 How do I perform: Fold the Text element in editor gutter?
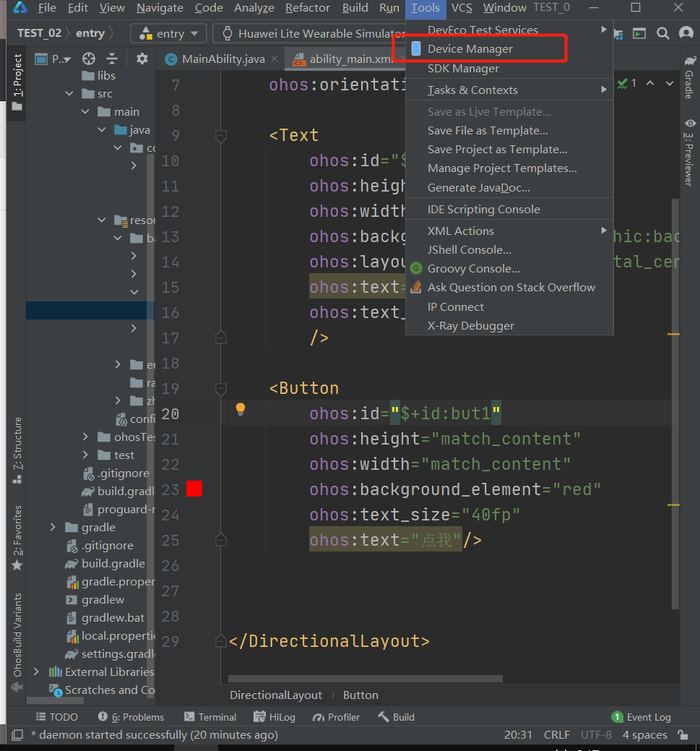click(x=221, y=136)
